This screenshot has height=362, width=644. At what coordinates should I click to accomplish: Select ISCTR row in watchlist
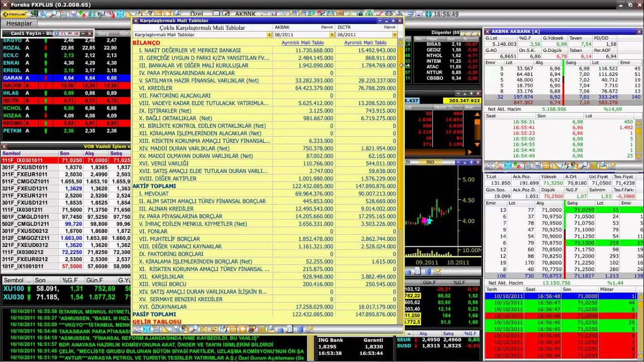65,101
